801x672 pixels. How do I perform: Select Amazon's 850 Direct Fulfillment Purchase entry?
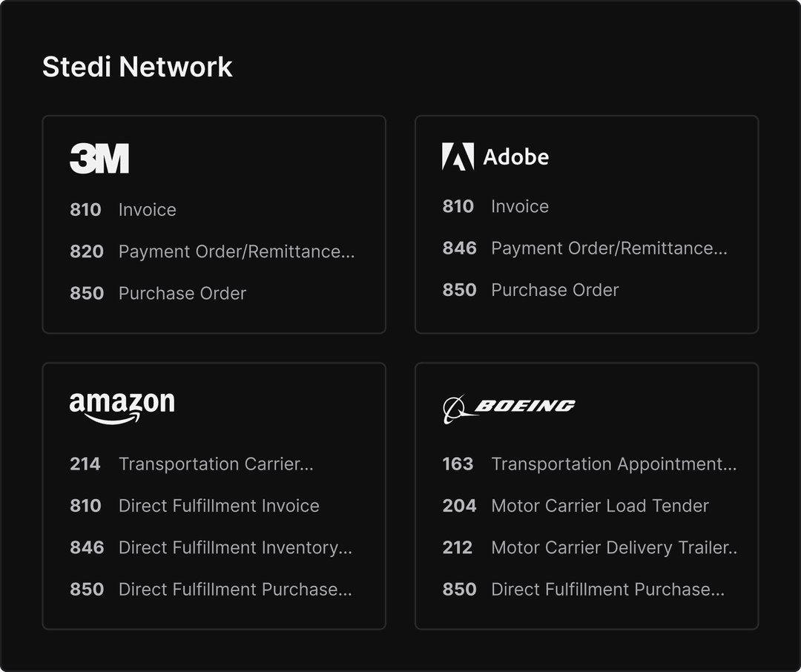click(211, 590)
